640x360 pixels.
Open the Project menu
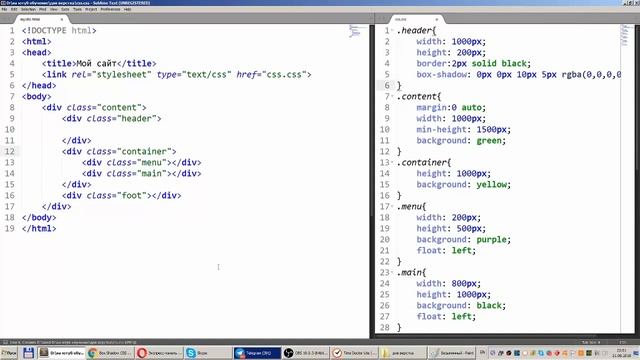point(91,9)
